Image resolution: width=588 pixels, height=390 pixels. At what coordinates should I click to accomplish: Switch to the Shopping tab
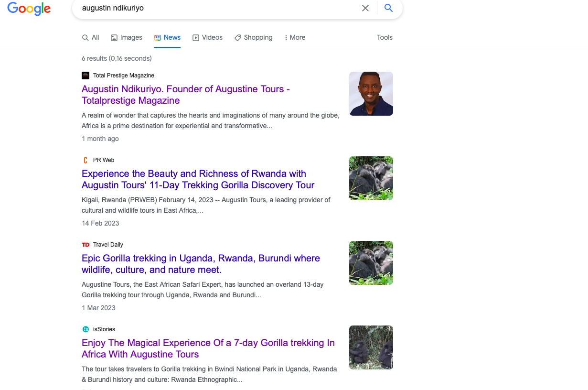[253, 37]
